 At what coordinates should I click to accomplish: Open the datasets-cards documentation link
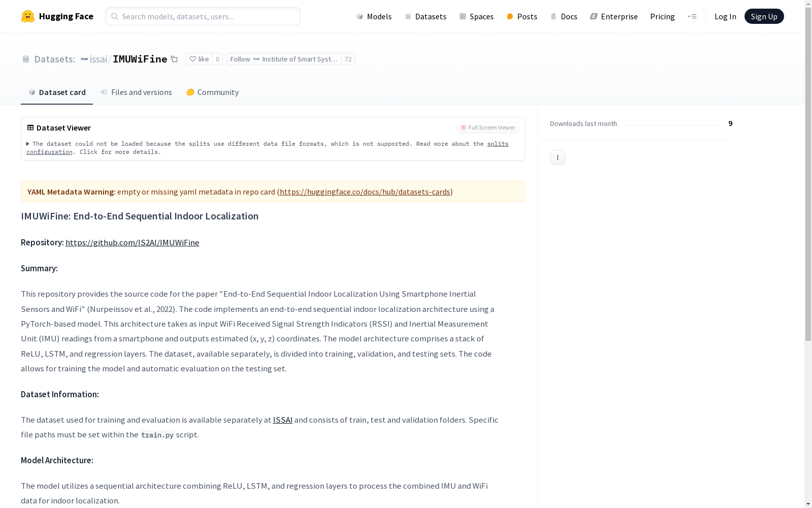(x=365, y=192)
